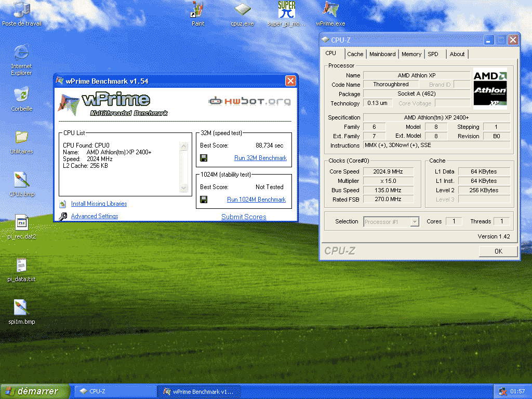Click the Bus Speed value 135.0 MHz
Image resolution: width=532 pixels, height=399 pixels.
pos(388,190)
